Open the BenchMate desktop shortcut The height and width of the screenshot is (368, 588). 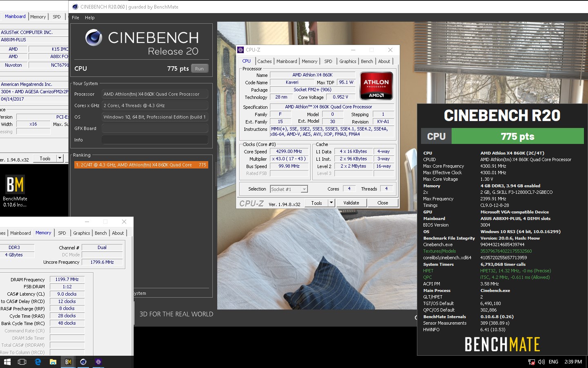[15, 191]
